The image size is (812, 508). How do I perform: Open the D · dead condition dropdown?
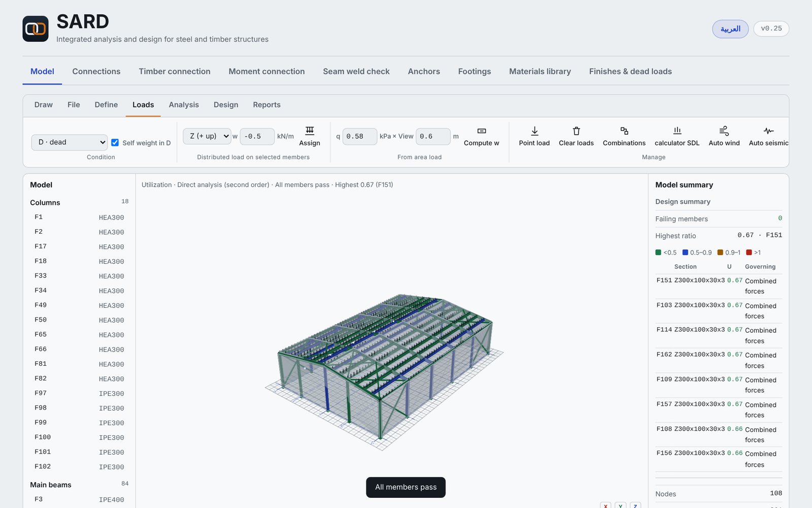pos(70,142)
